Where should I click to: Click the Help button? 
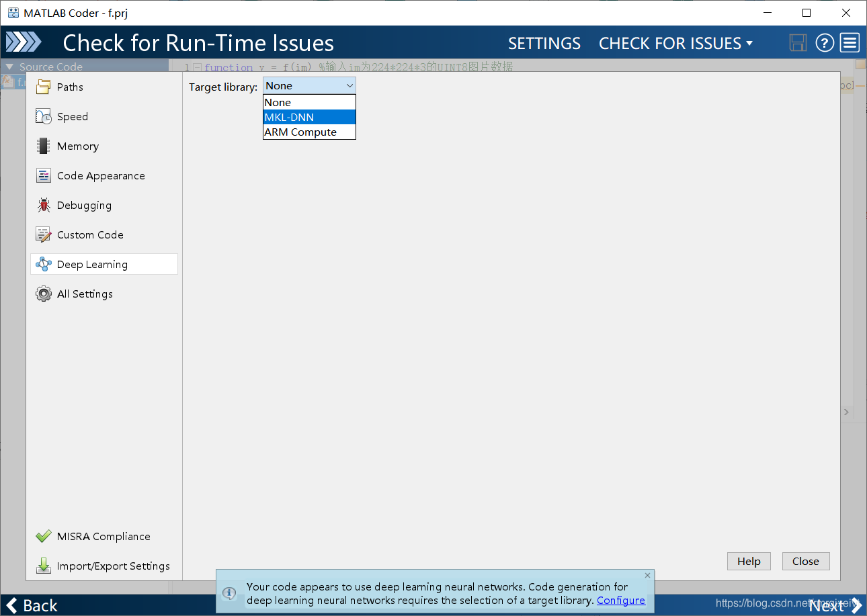click(749, 562)
